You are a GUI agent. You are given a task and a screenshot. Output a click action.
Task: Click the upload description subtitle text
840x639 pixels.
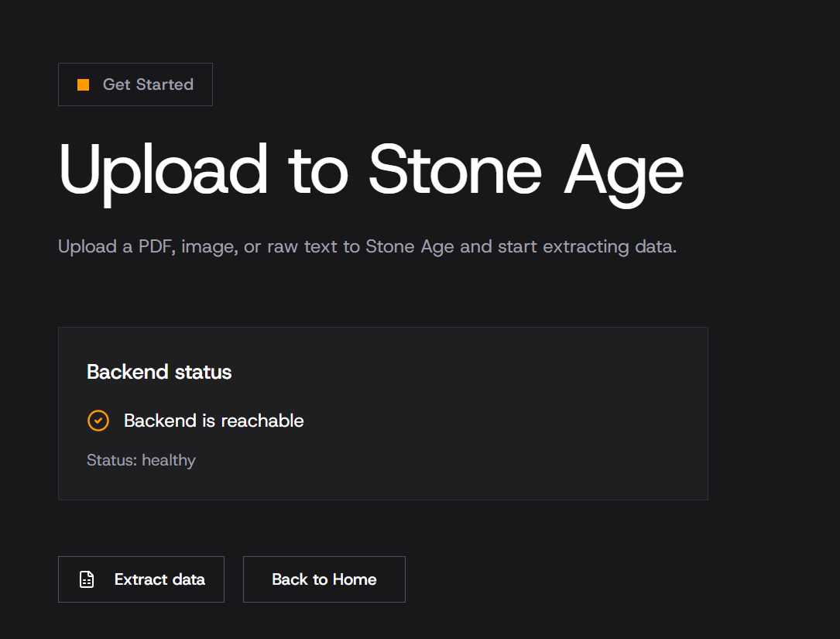367,246
